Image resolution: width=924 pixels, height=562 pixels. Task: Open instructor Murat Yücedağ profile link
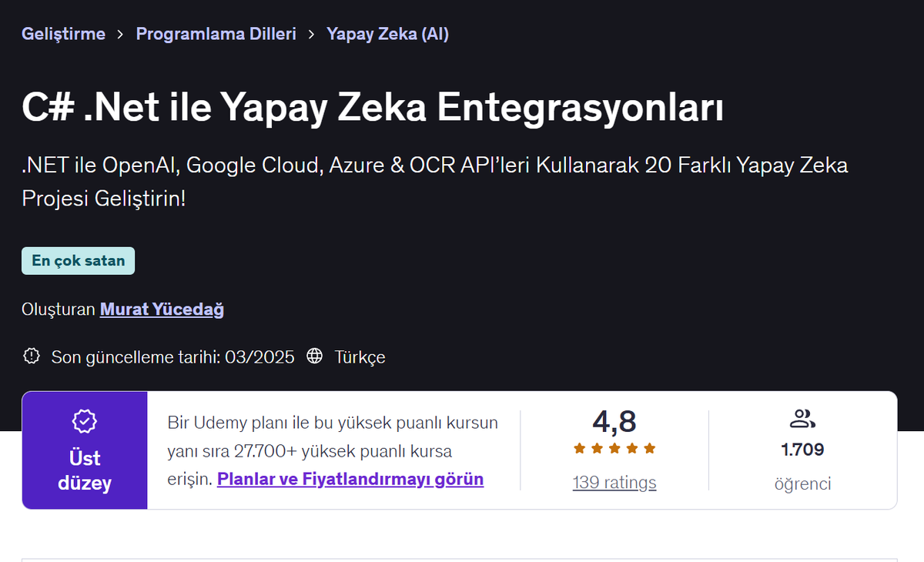(x=162, y=309)
